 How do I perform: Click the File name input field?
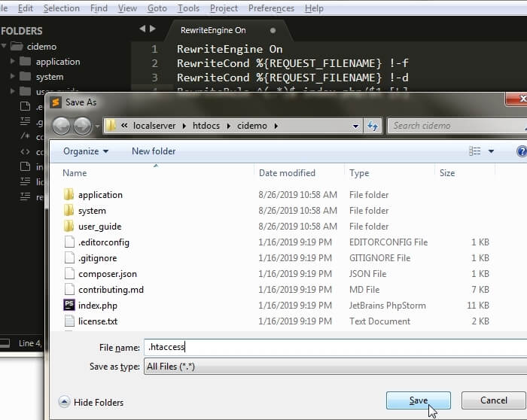[x=336, y=347]
